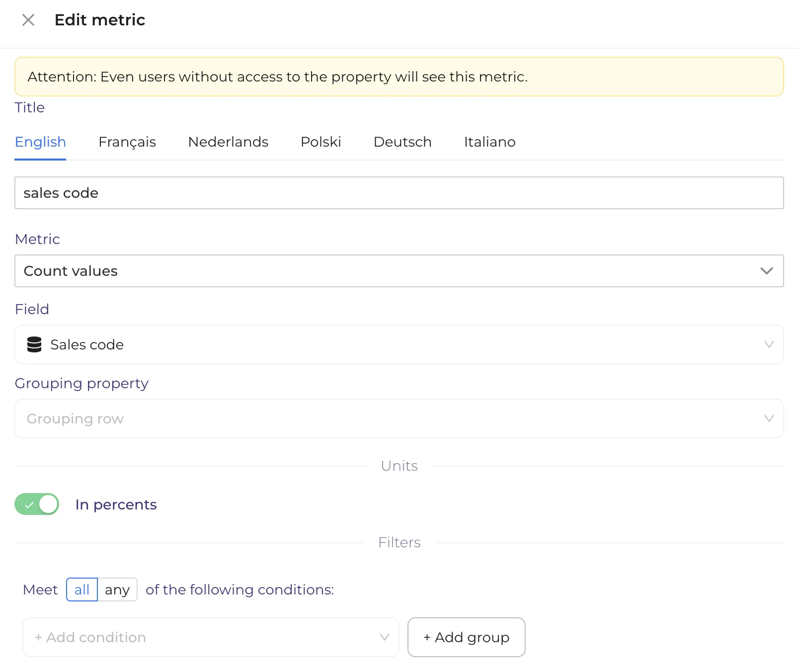Click the yellow Attention warning banner text
Viewport: 799px width, 672px height.
278,77
